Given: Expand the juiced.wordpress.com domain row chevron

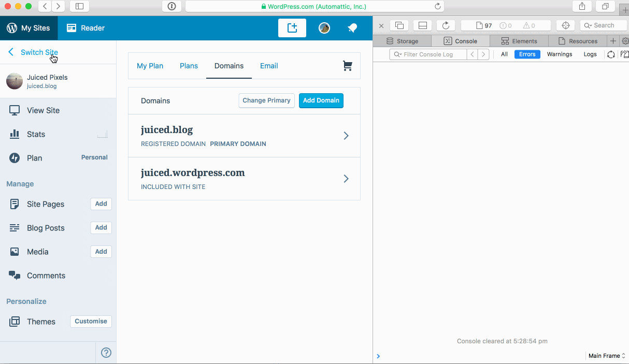Looking at the screenshot, I should click(x=346, y=179).
